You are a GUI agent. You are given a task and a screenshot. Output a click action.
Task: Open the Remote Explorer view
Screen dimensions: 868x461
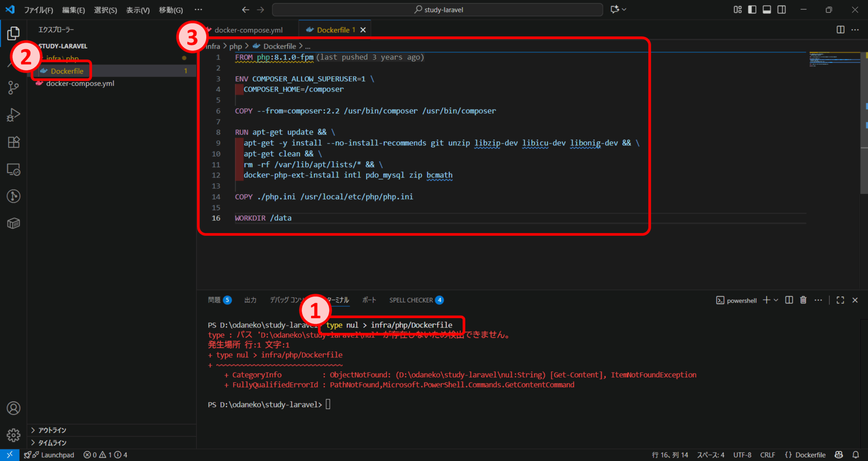(13, 169)
